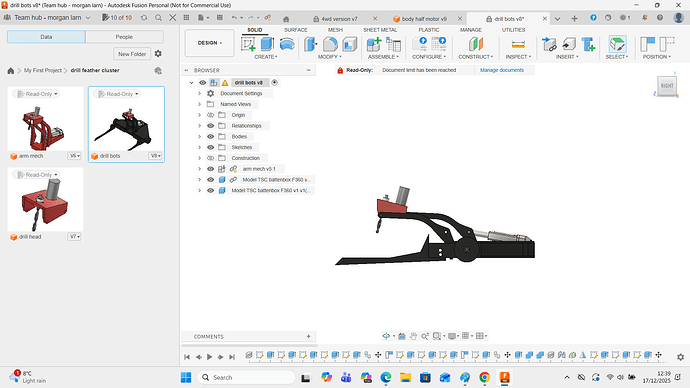This screenshot has height=388, width=690.
Task: Choose the Shell tool icon
Action: click(350, 44)
